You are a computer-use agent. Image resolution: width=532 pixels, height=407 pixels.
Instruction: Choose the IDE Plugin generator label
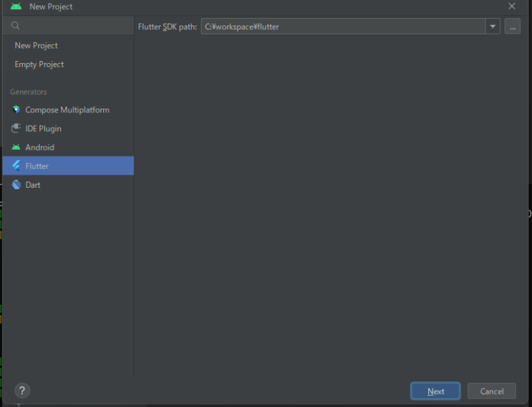coord(43,128)
